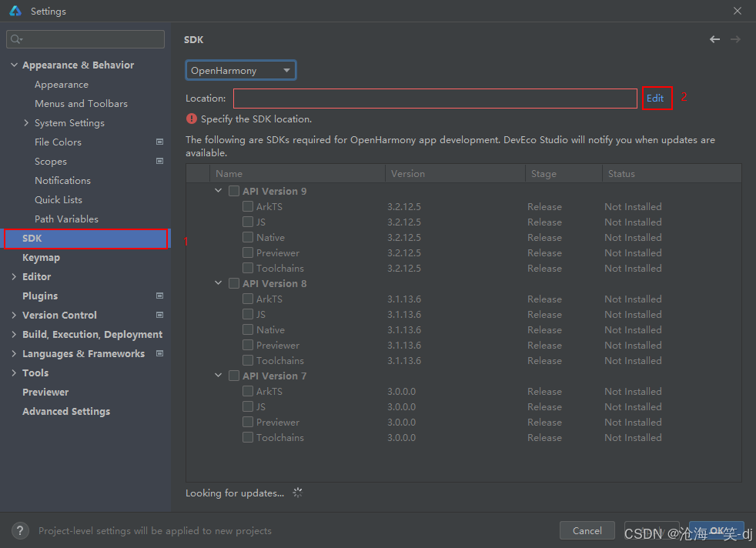Click the red error icon beside SDK location message
Viewport: 756px width, 548px height.
(192, 119)
